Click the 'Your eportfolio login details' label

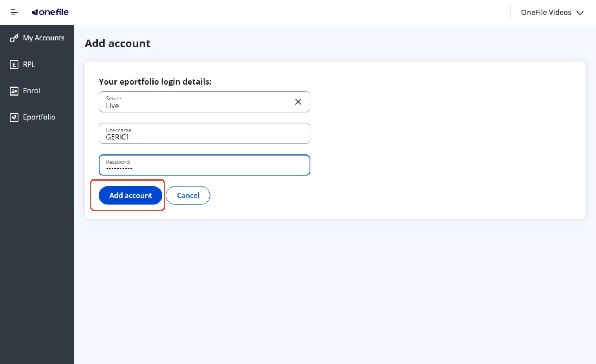click(x=155, y=82)
